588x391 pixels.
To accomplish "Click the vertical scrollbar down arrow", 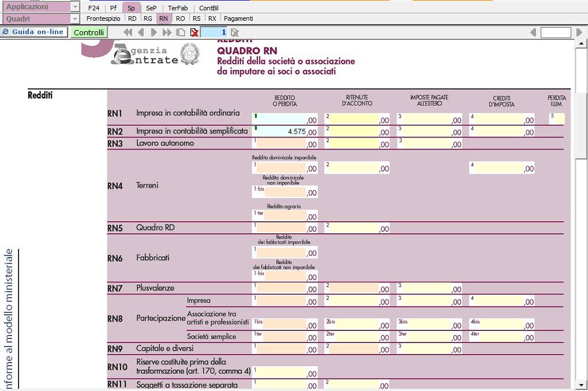I will [581, 385].
